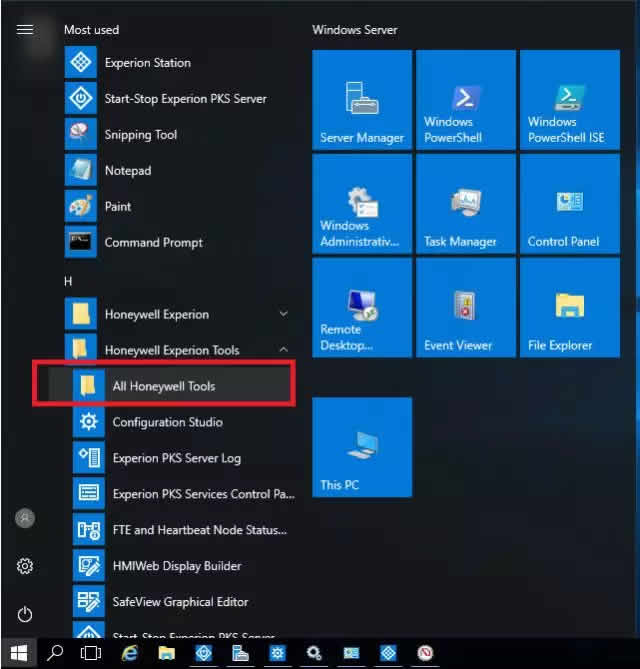Open File Explorer from the taskbar

[166, 653]
